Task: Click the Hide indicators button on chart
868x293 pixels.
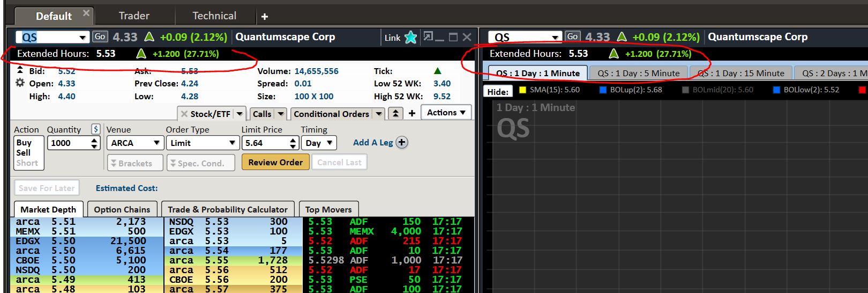Action: pos(498,91)
